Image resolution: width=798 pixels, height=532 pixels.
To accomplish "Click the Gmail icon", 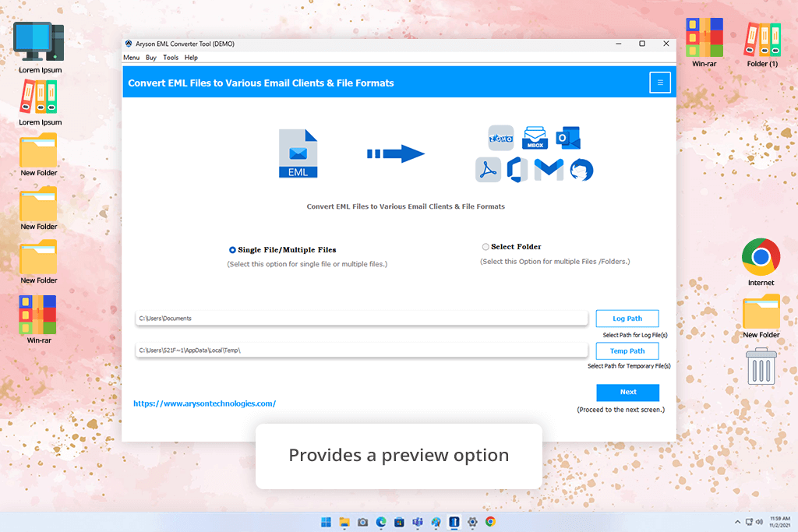I will coord(549,169).
